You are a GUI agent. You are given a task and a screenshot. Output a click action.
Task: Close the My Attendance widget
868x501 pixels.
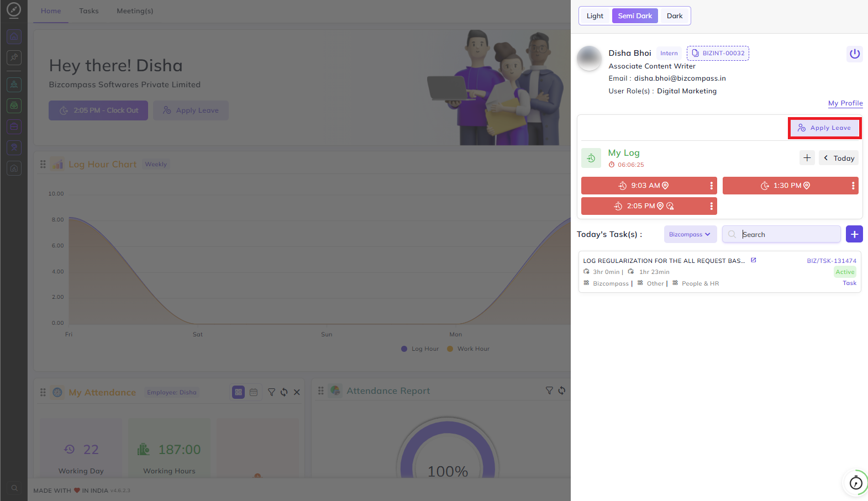tap(297, 392)
